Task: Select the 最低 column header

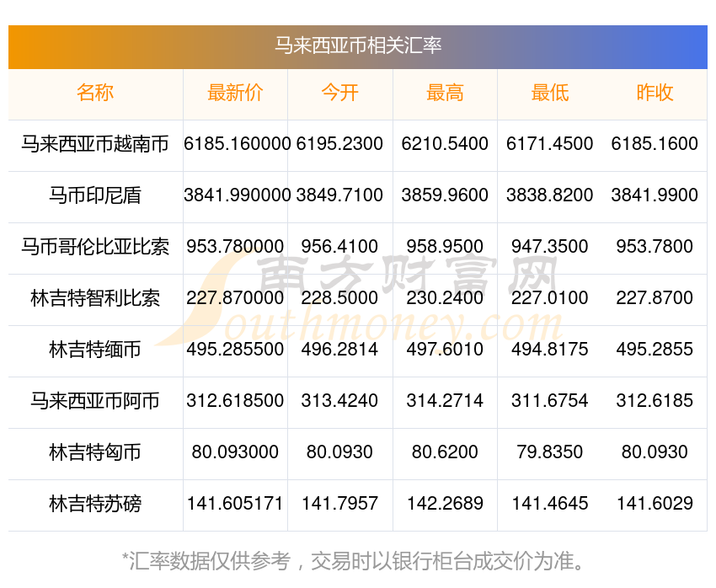Action: click(x=550, y=93)
